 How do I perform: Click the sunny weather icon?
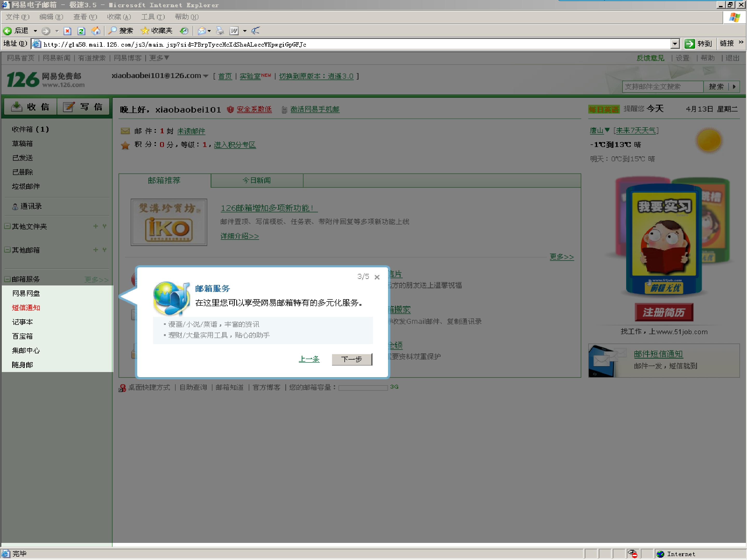click(x=709, y=140)
